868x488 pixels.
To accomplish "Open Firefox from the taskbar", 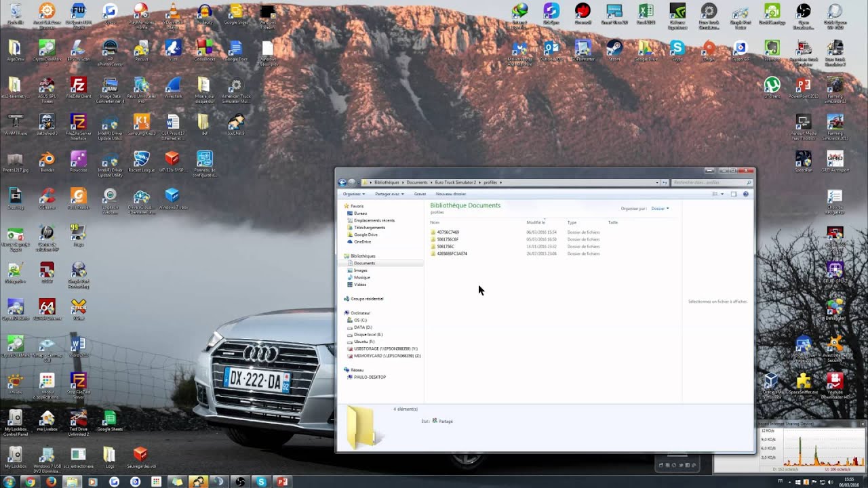I will [x=50, y=482].
